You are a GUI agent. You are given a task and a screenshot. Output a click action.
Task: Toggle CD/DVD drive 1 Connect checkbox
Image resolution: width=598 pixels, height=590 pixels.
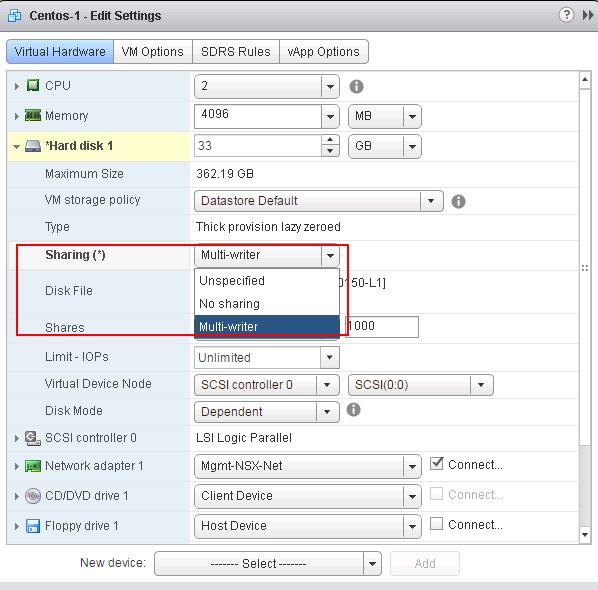click(x=436, y=494)
